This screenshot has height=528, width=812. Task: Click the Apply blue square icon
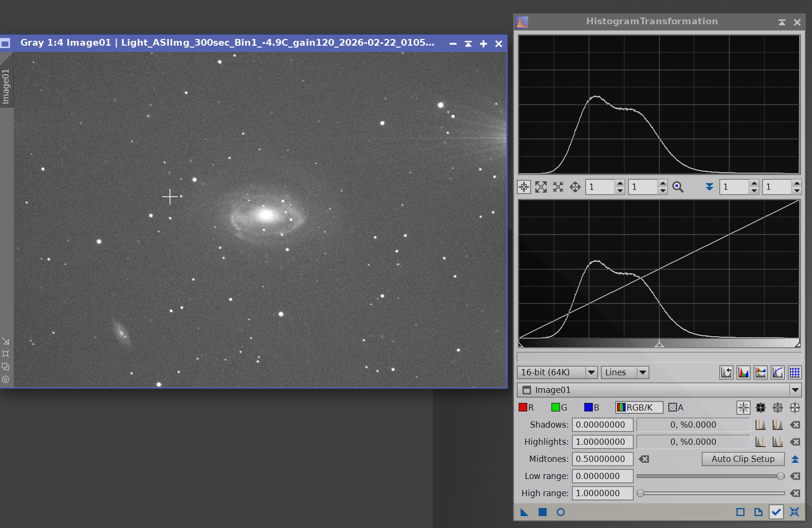(x=542, y=512)
